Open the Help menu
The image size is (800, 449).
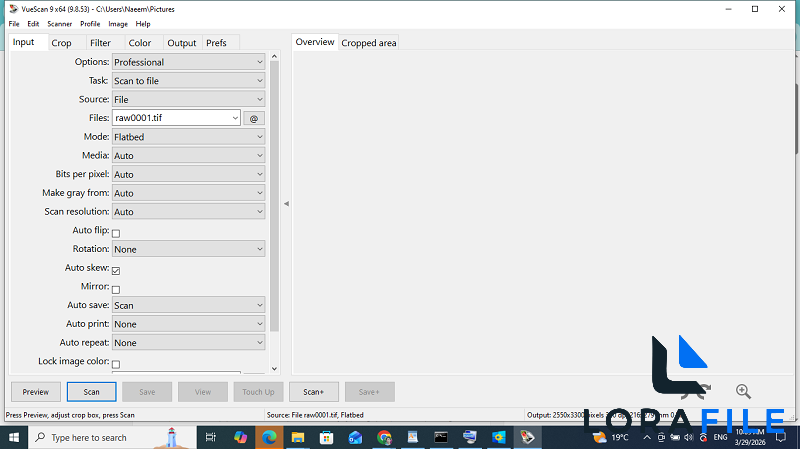143,24
